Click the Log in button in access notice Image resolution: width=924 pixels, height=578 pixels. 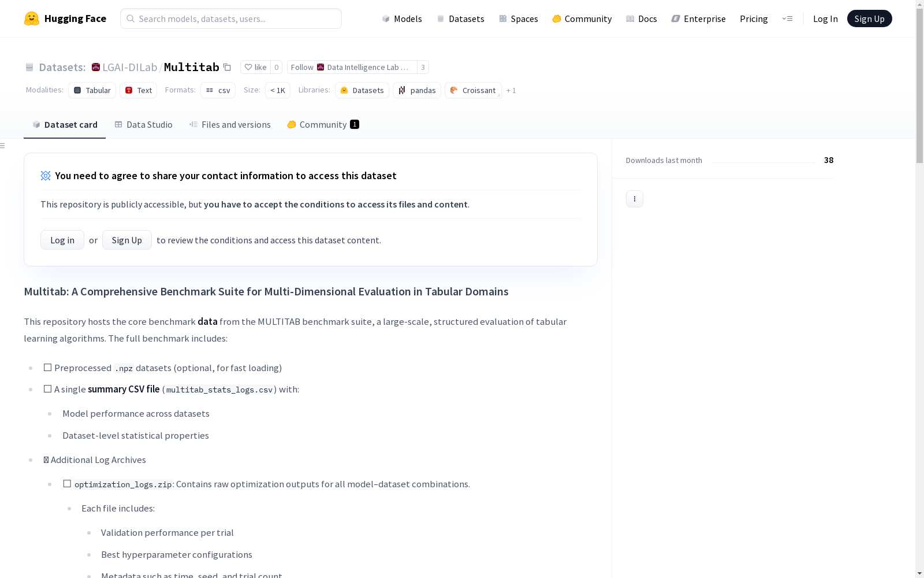(62, 240)
